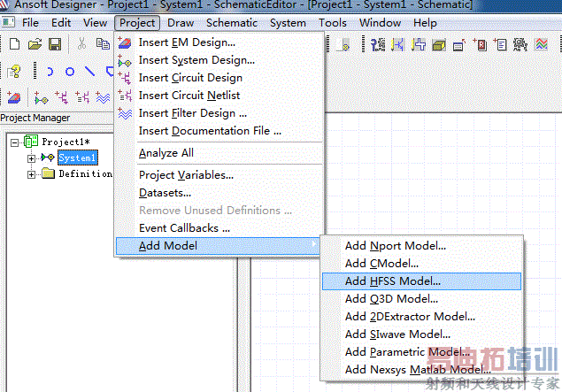Close the open Project menu
Screen dimensions: 562x392
[137, 23]
